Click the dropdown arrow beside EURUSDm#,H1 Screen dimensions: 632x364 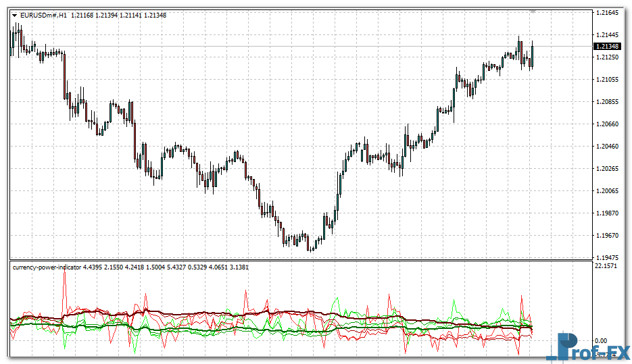point(14,16)
